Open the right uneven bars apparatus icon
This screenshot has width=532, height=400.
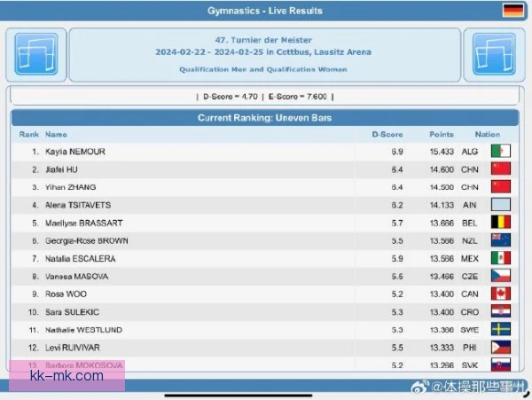[x=494, y=54]
